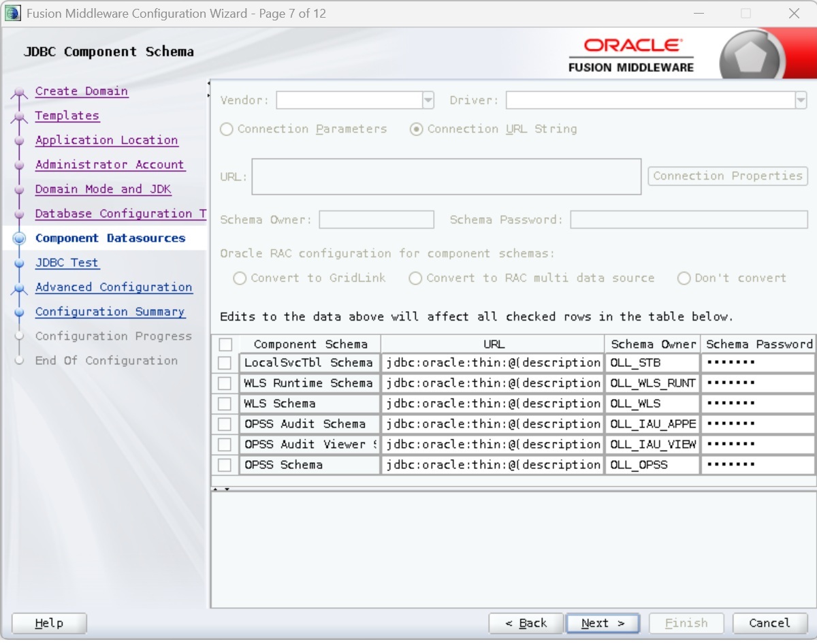Click the URL cell in LocalSvcTbl Schema row
817x644 pixels.
coord(493,364)
